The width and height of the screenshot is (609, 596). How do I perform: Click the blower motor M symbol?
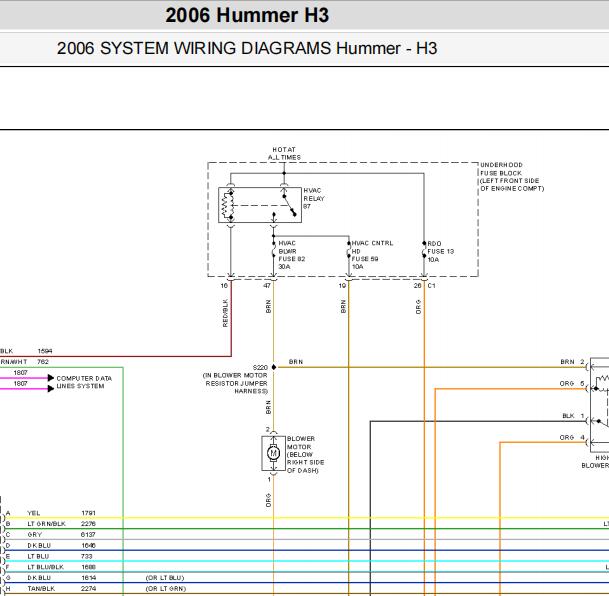pos(273,453)
